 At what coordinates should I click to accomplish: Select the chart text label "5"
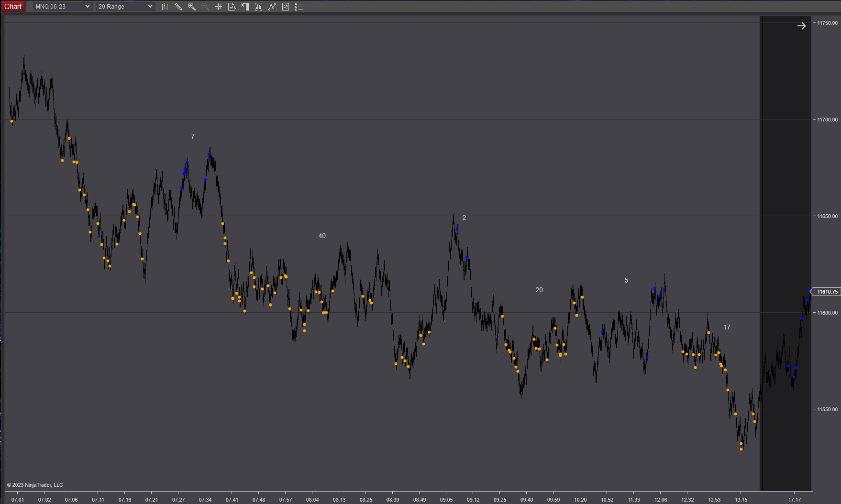[x=626, y=280]
